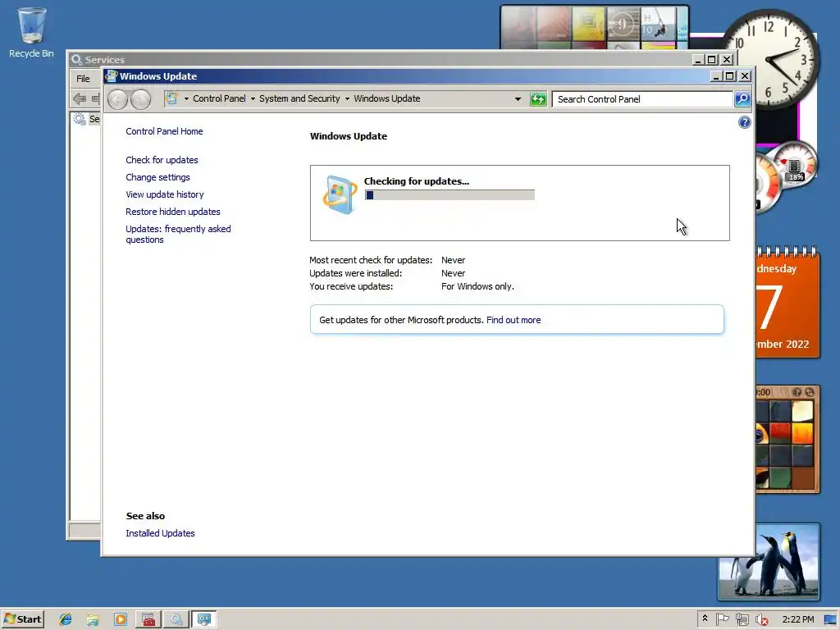This screenshot has width=840, height=630.
Task: Click the Windows Update shield globe icon
Action: 340,195
